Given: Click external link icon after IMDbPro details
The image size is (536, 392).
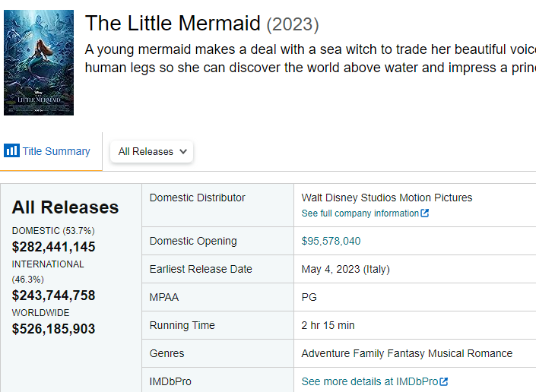Looking at the screenshot, I should (444, 381).
